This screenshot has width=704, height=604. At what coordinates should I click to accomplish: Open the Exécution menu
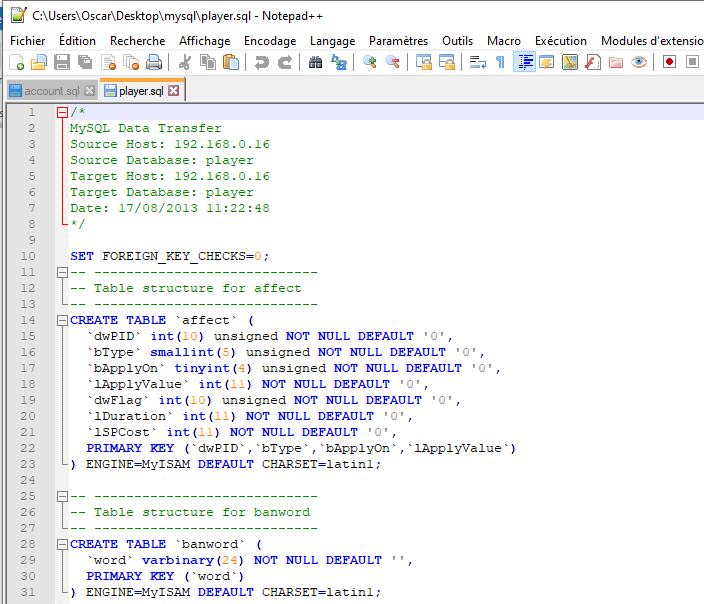coord(560,41)
